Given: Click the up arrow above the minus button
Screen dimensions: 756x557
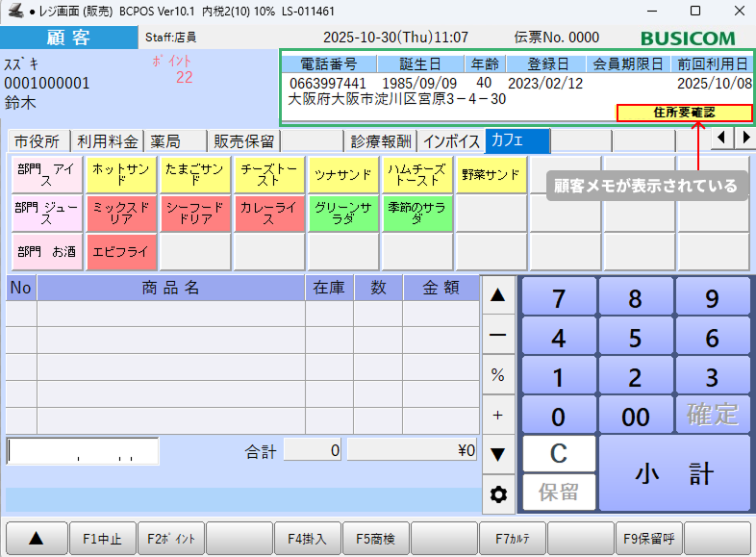Looking at the screenshot, I should (x=498, y=295).
